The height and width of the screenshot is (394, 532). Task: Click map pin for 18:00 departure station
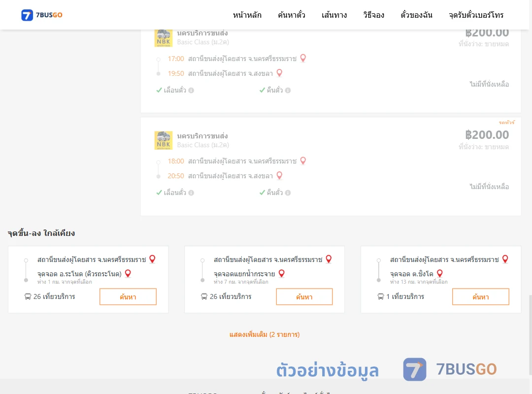tap(303, 161)
